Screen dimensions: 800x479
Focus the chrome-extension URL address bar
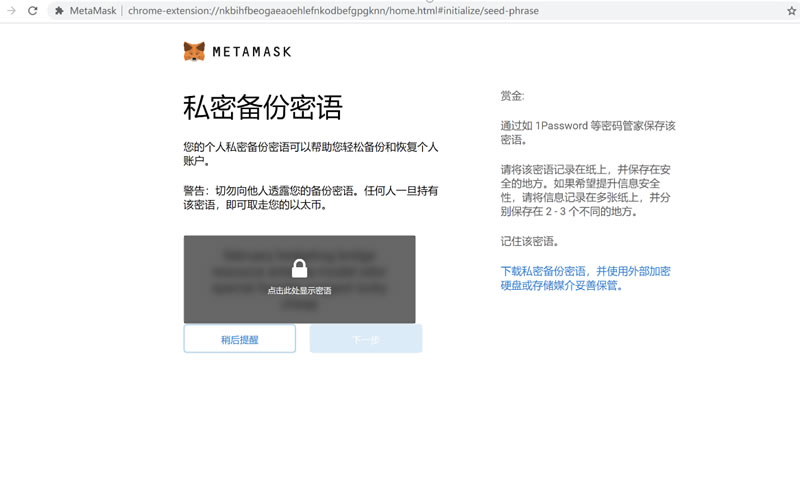pyautogui.click(x=400, y=10)
